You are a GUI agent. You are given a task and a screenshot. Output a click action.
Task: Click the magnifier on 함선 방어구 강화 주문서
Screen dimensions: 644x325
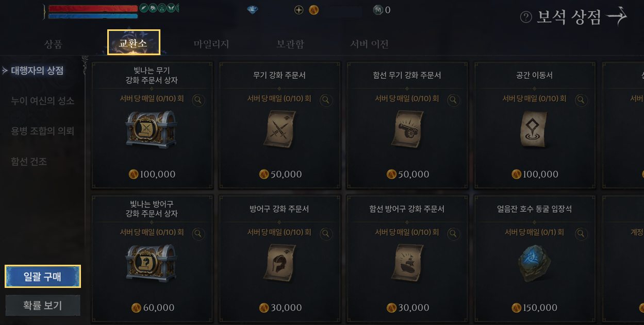coord(453,234)
